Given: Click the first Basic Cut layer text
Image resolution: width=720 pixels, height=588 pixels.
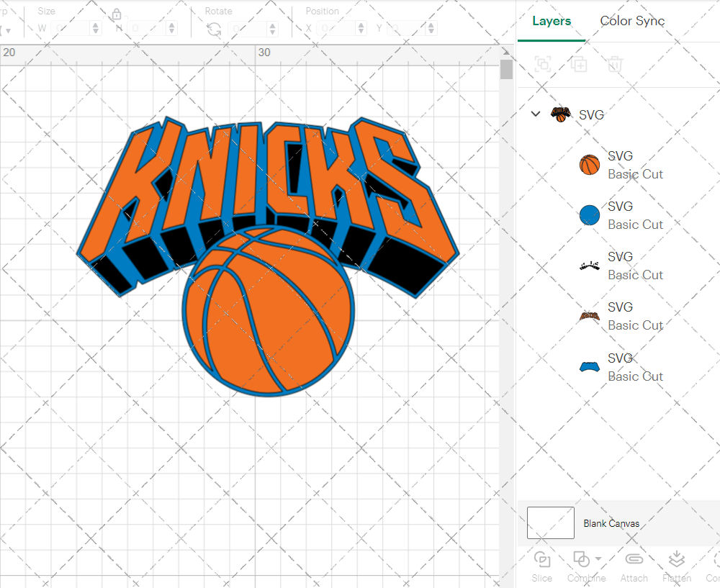Looking at the screenshot, I should [636, 174].
